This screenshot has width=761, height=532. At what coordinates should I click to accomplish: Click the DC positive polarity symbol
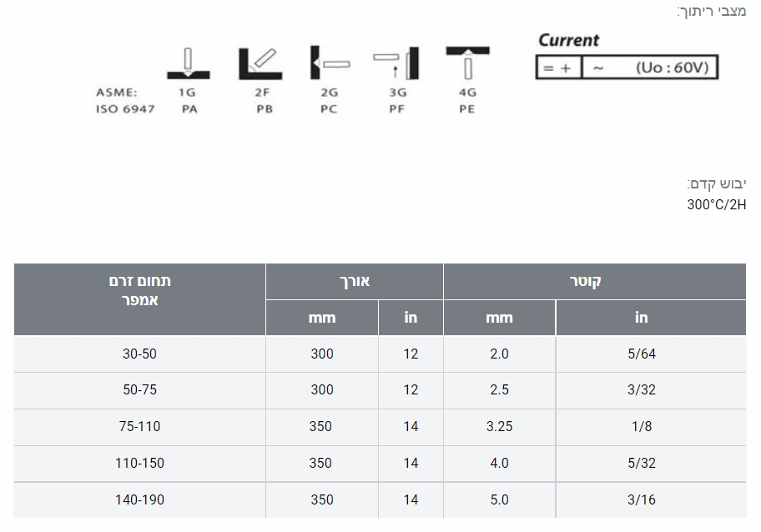557,68
